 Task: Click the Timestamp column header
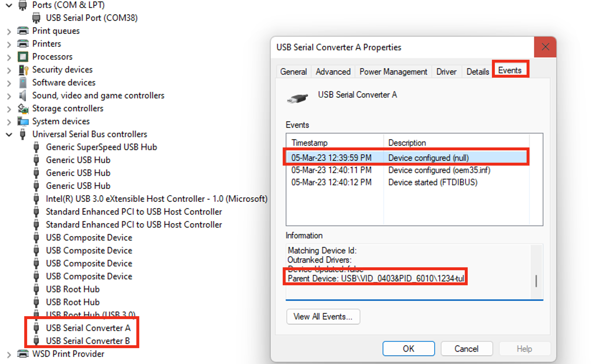(x=335, y=143)
